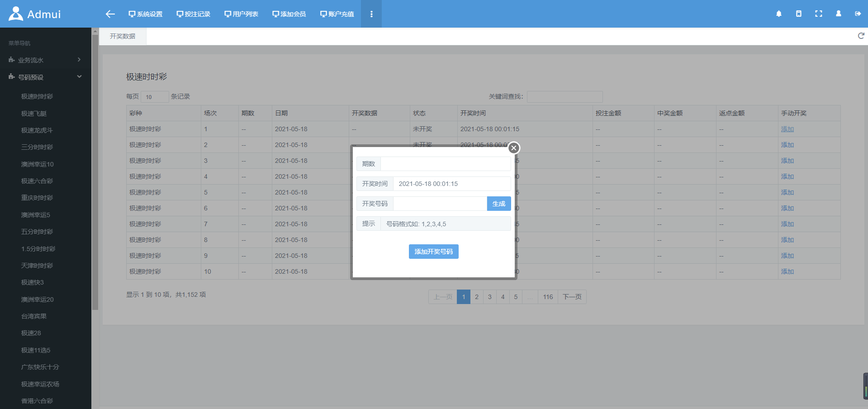Close the dialog with X icon

513,148
